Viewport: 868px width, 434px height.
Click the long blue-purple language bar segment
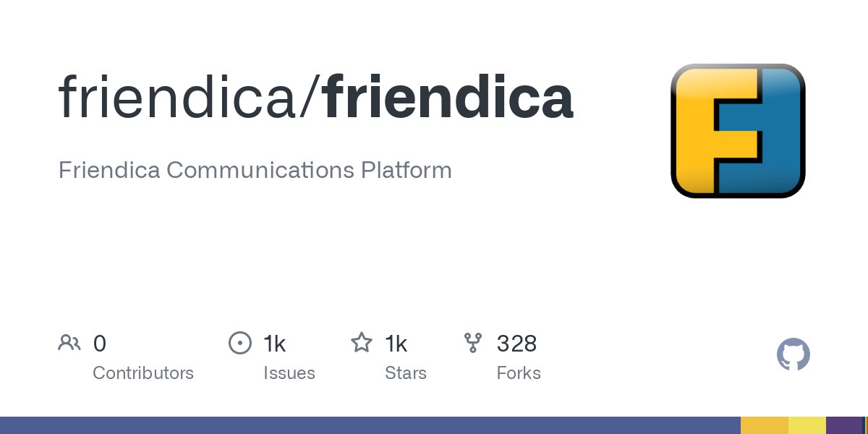[x=369, y=425]
